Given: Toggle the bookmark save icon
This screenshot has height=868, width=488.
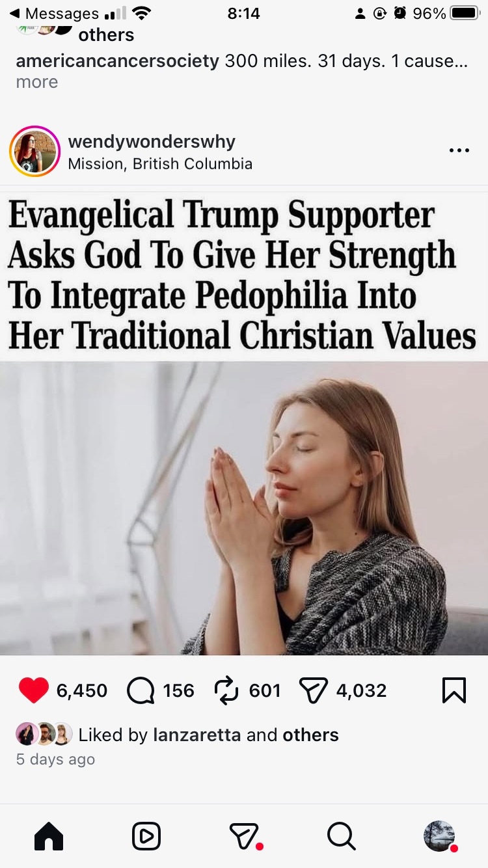Looking at the screenshot, I should 454,690.
